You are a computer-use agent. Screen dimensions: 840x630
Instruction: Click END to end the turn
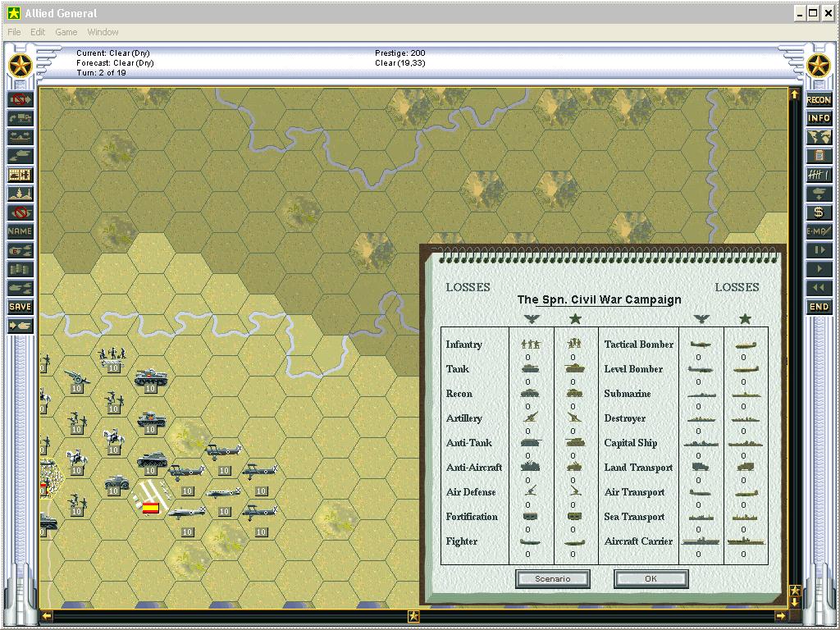(x=819, y=307)
